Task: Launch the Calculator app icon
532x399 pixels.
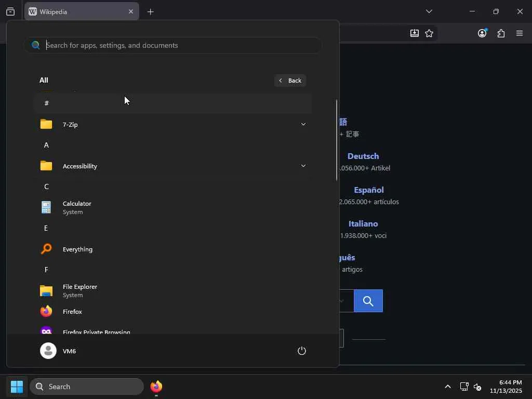Action: (x=46, y=207)
